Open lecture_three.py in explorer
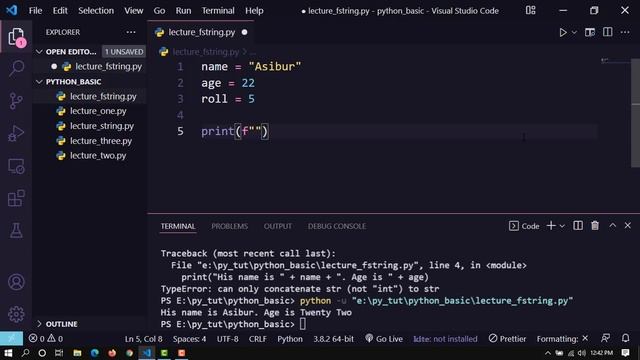 click(101, 141)
